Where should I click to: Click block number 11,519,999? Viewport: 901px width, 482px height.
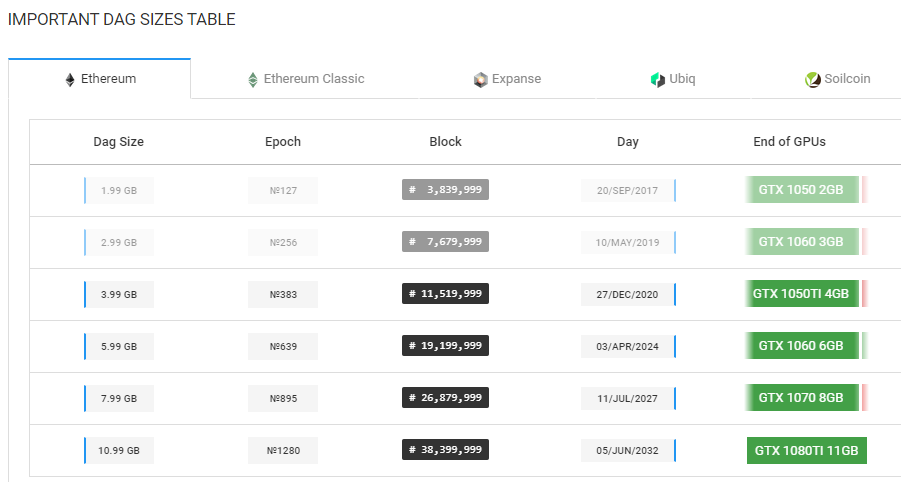[x=445, y=294]
